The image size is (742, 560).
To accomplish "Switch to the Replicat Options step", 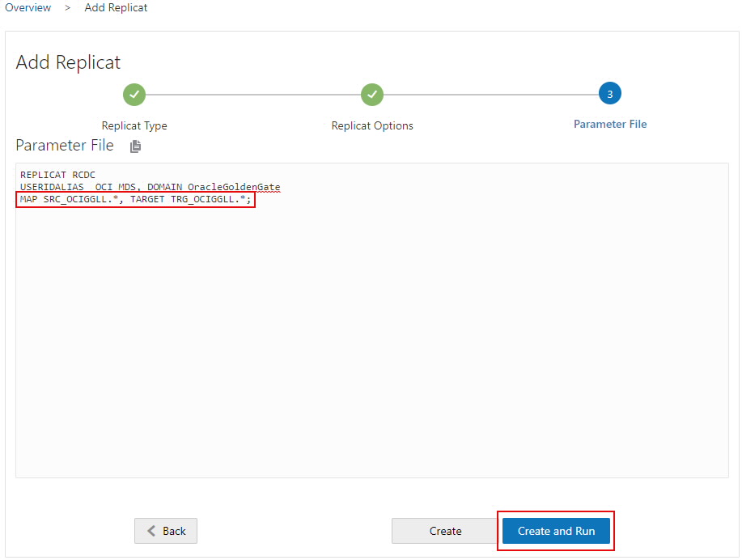I will (371, 124).
